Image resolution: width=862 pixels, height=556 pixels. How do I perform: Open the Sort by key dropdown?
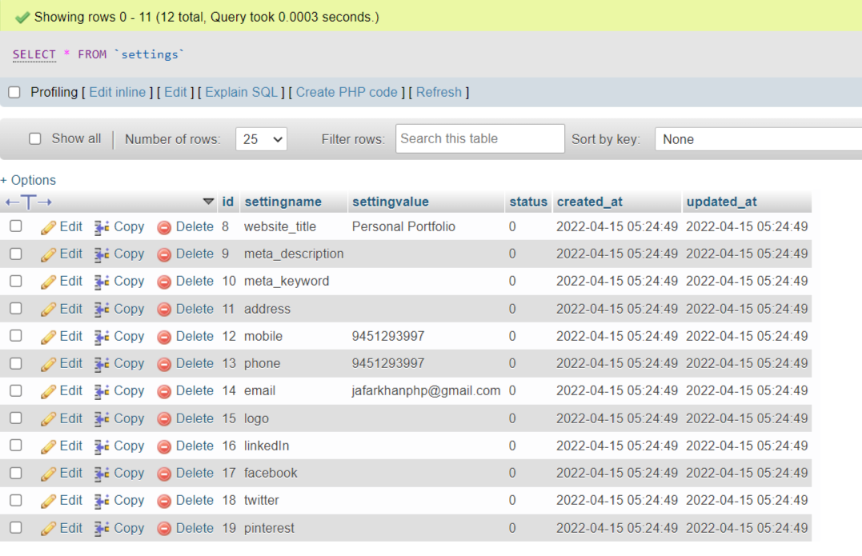point(757,139)
